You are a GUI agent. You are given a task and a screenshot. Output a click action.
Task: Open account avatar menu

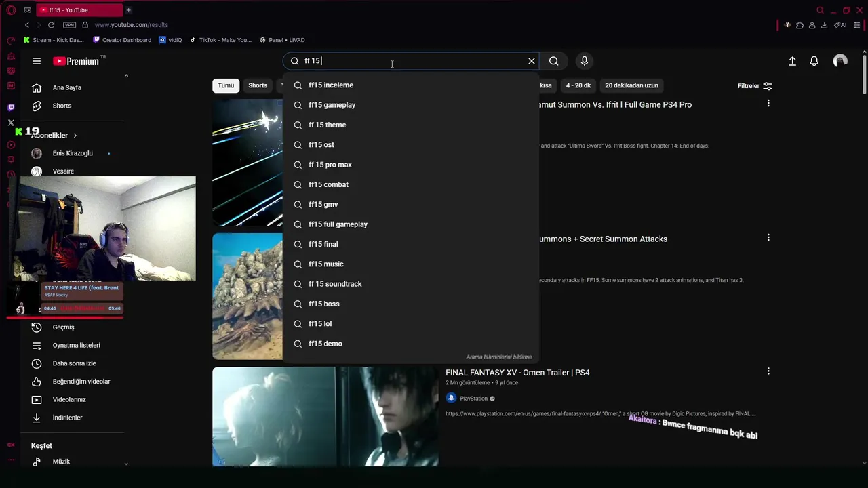pyautogui.click(x=840, y=61)
